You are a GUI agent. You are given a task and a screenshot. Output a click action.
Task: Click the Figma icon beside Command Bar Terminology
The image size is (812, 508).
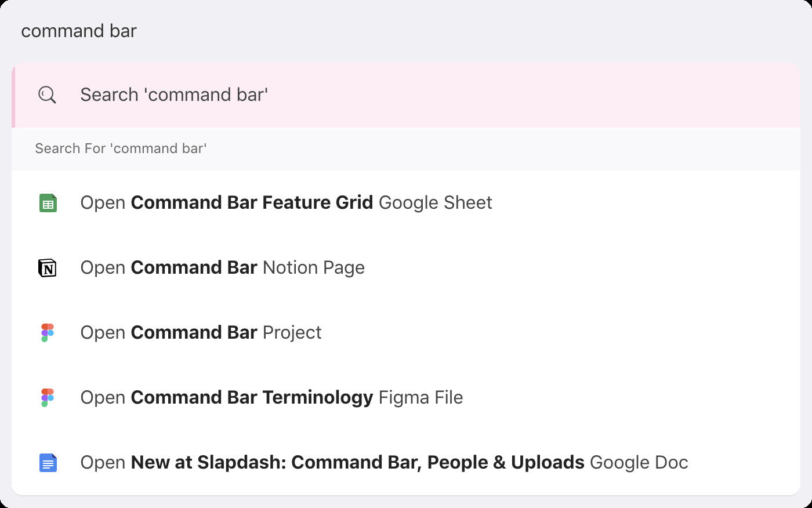click(x=48, y=398)
